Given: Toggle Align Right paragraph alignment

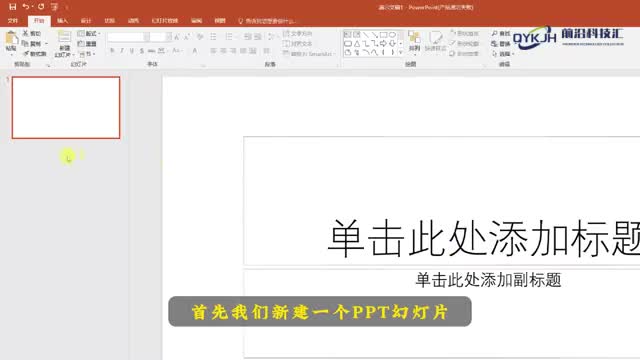Looking at the screenshot, I should (233, 51).
